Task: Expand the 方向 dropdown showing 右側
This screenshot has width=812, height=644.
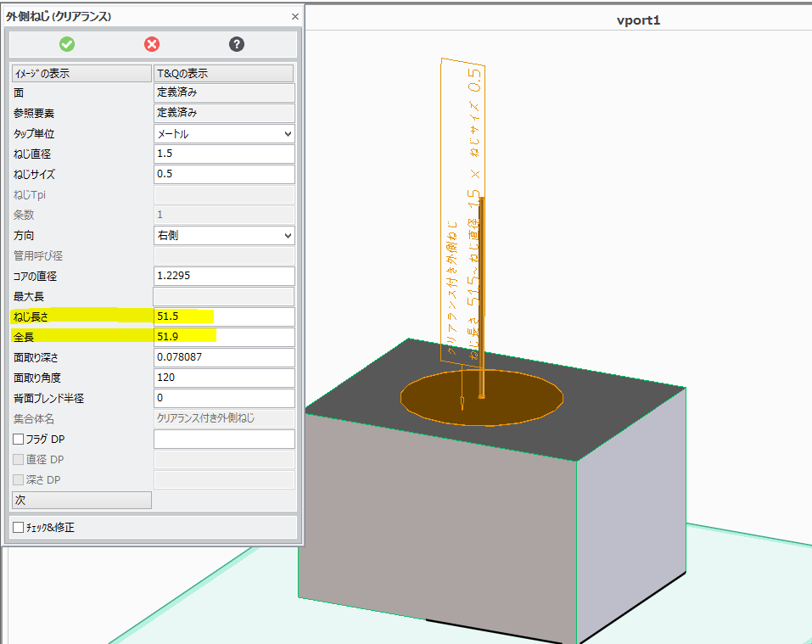Action: coord(224,236)
